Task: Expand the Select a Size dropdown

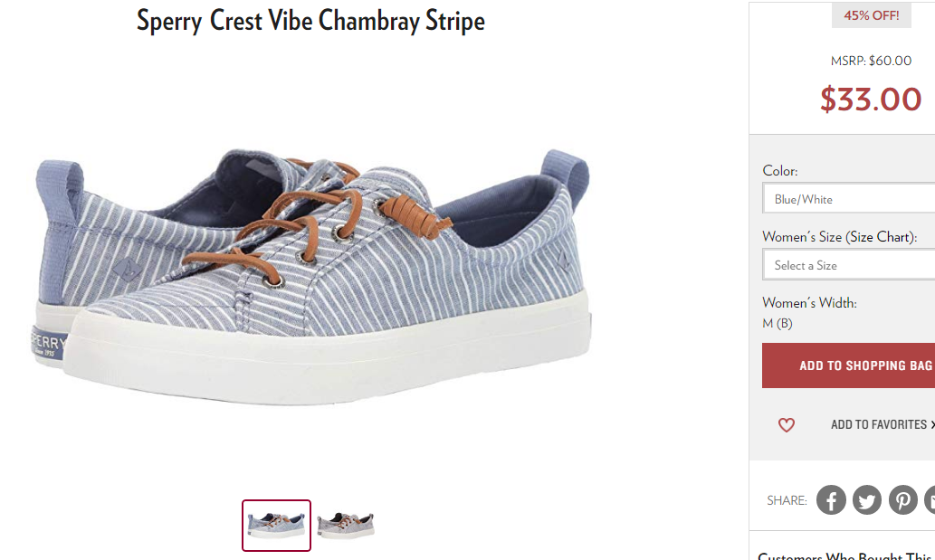Action: click(x=848, y=264)
